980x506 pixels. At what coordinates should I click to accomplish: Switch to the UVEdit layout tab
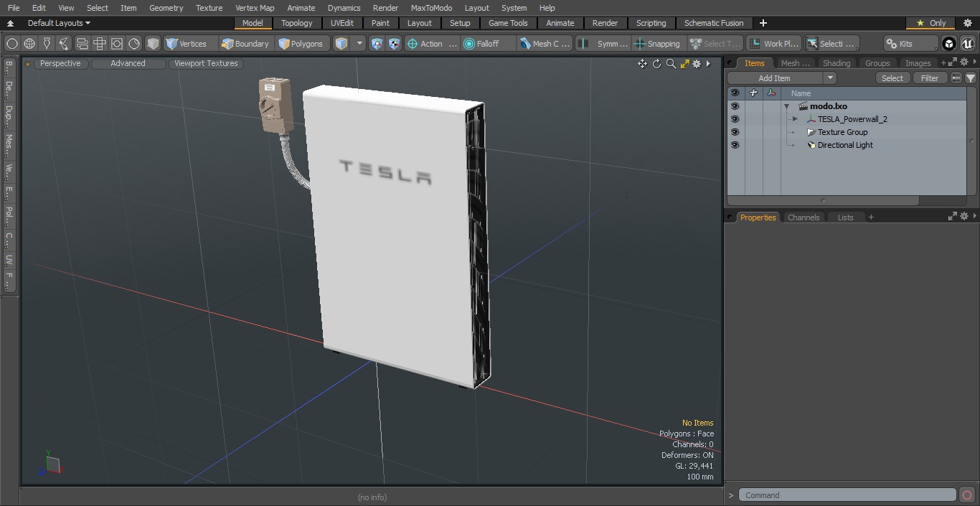pyautogui.click(x=342, y=23)
